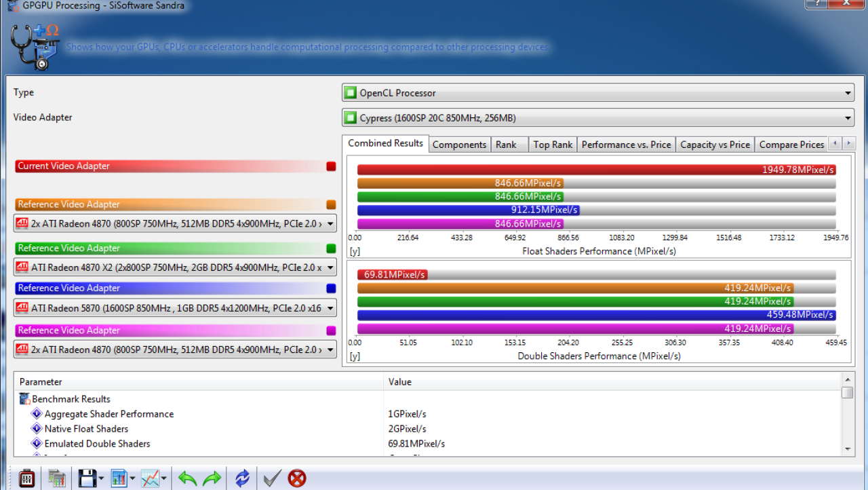Click the 1GPixel/s value cell
The width and height of the screenshot is (868, 490).
click(x=407, y=414)
